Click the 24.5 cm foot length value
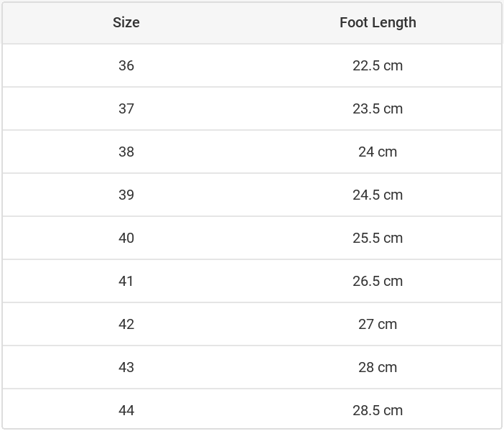This screenshot has height=431, width=504. [x=378, y=195]
